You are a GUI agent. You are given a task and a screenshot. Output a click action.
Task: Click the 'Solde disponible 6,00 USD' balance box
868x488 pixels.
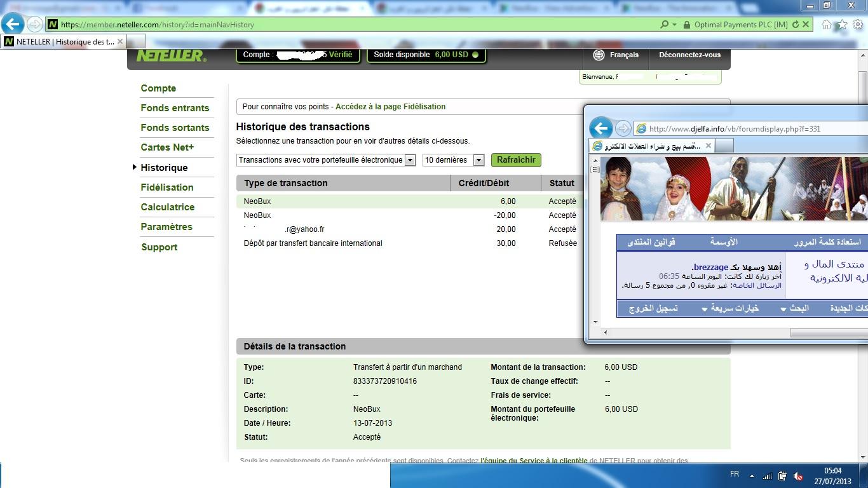point(426,55)
